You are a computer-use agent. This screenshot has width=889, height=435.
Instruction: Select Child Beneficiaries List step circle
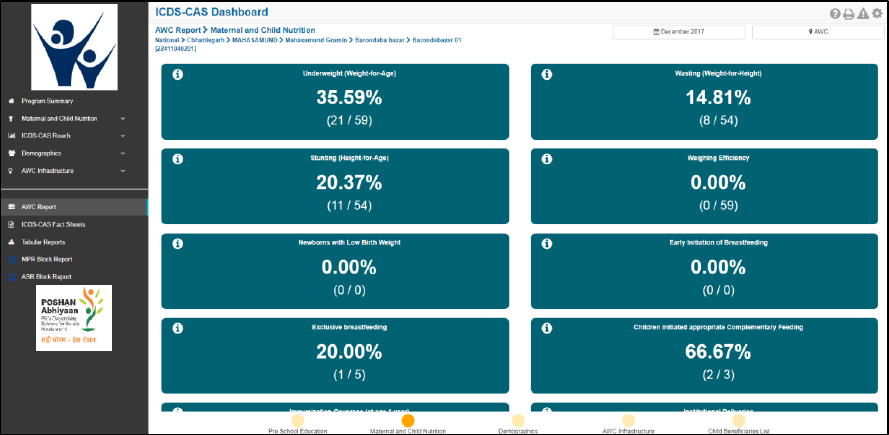pos(738,420)
